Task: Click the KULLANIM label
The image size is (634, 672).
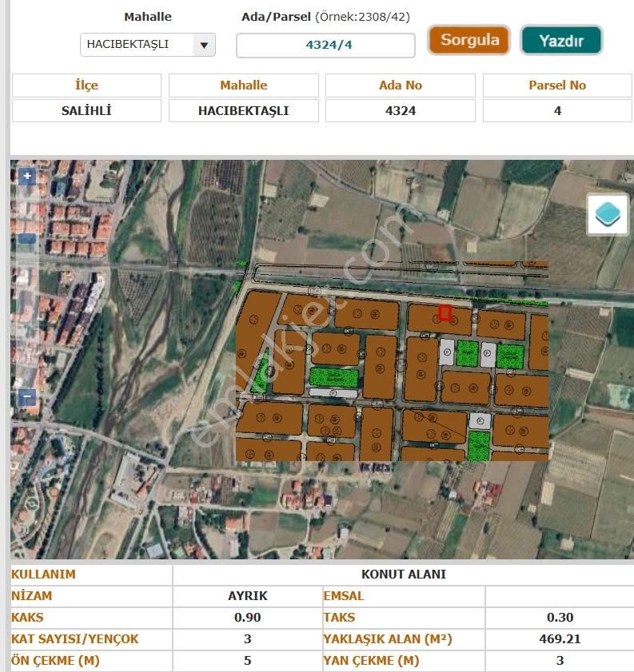Action: click(x=43, y=575)
